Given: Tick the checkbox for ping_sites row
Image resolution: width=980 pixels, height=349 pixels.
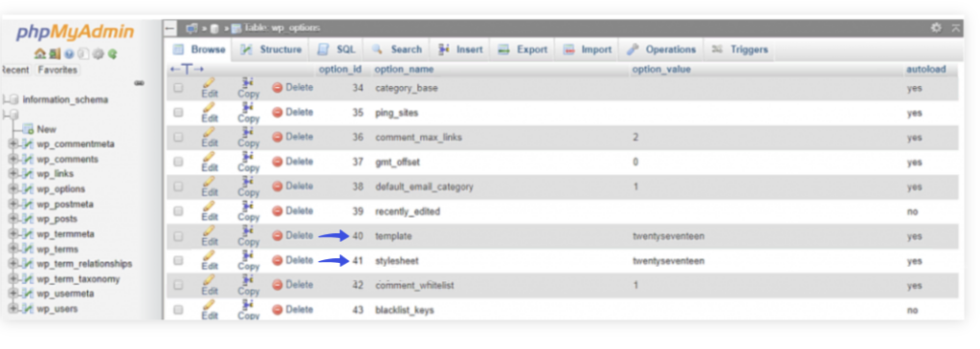Looking at the screenshot, I should point(178,113).
